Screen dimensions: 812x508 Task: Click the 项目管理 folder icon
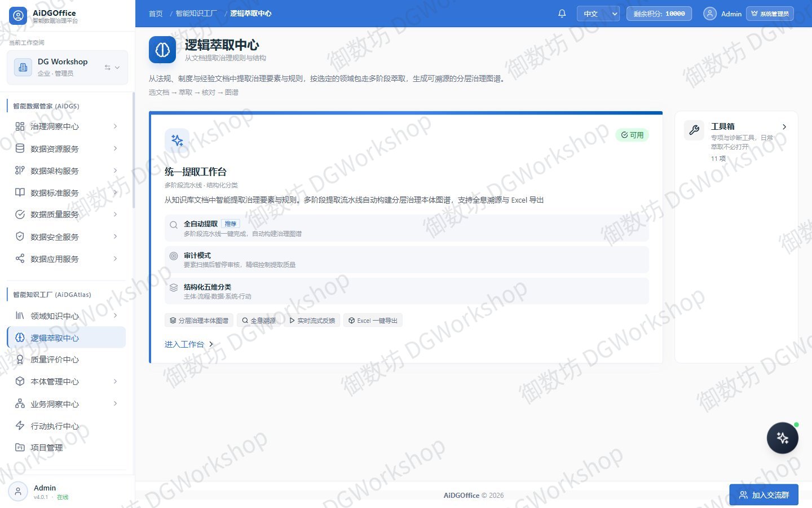tap(20, 448)
